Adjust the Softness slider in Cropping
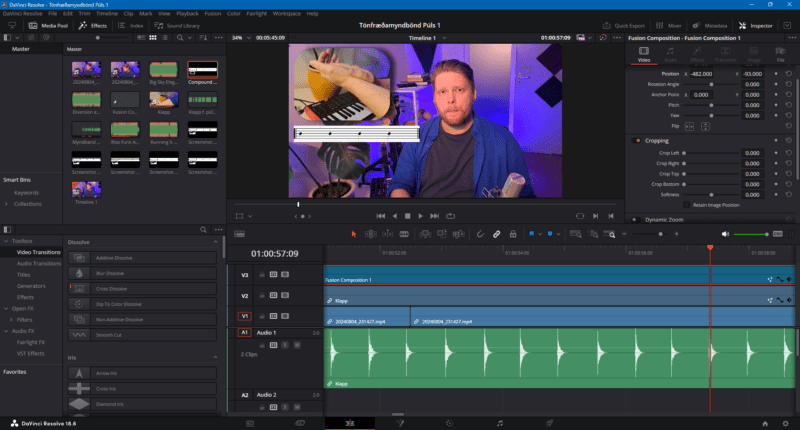The width and height of the screenshot is (800, 430). tap(712, 194)
